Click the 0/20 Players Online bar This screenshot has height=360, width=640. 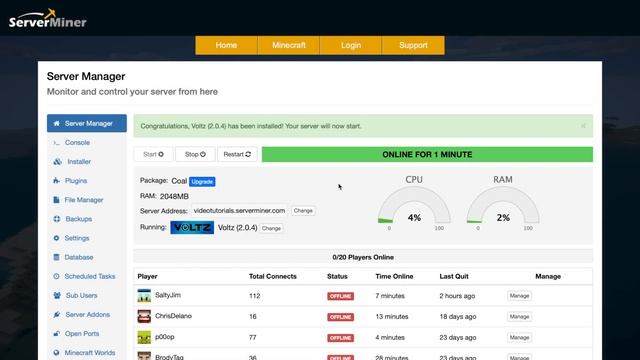click(363, 257)
